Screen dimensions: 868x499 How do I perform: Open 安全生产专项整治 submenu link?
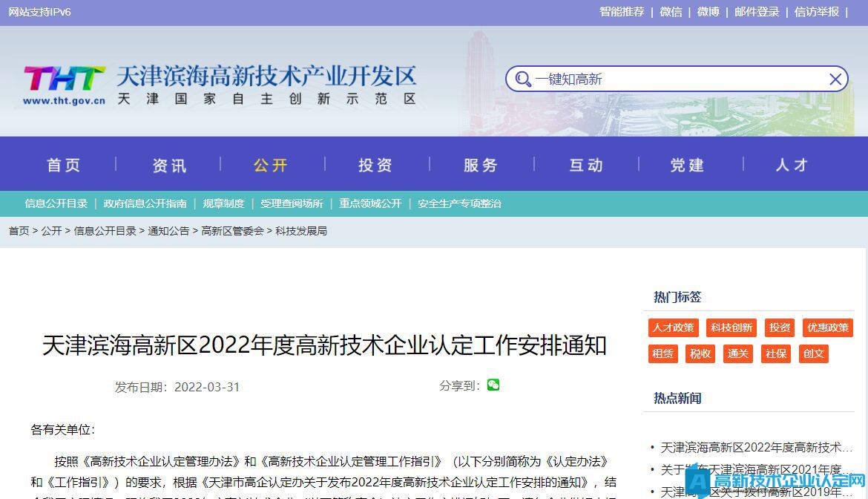(459, 203)
